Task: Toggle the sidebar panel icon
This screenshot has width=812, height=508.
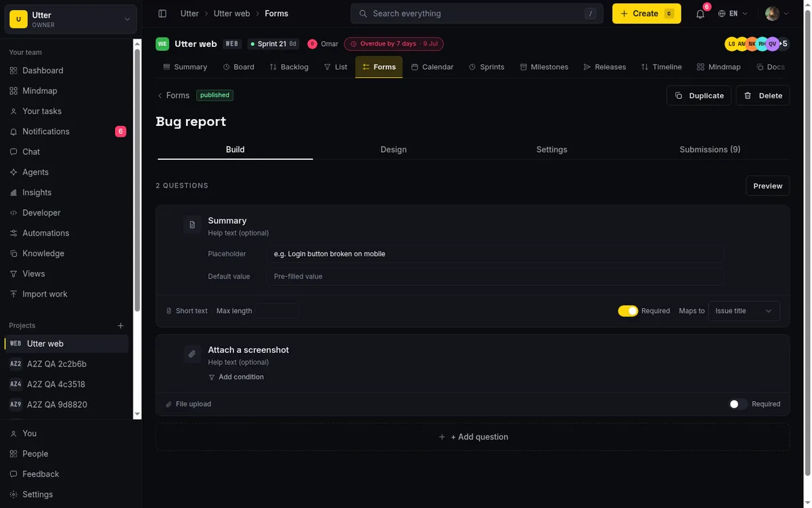Action: [x=162, y=14]
